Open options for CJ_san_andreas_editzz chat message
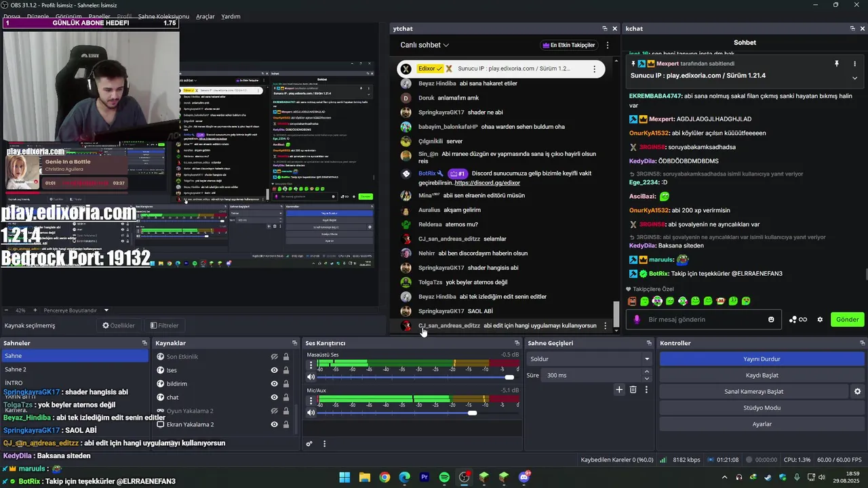This screenshot has width=868, height=488. pos(606,325)
